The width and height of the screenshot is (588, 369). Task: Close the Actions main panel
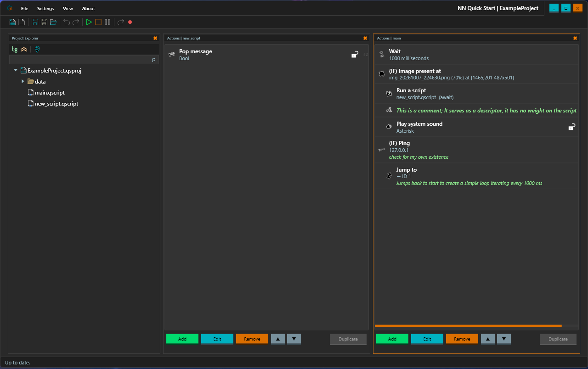tap(575, 38)
